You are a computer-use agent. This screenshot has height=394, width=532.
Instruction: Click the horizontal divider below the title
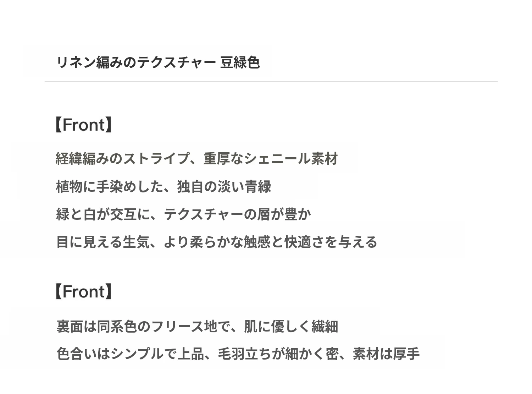(271, 81)
